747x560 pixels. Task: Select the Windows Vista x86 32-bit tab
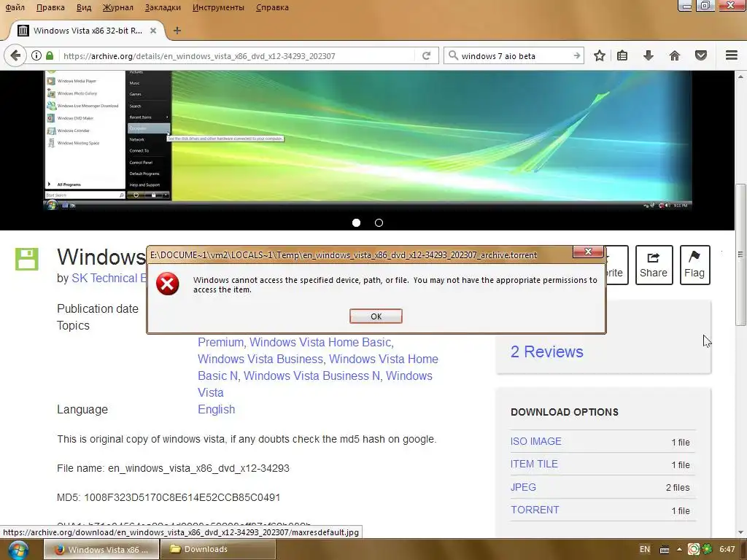point(88,31)
